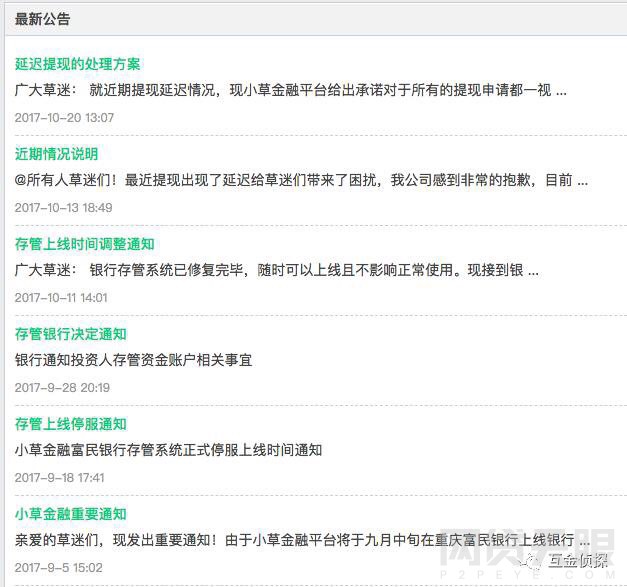
Task: Click the timestamp 2017-10-13 18:49
Action: coord(64,208)
